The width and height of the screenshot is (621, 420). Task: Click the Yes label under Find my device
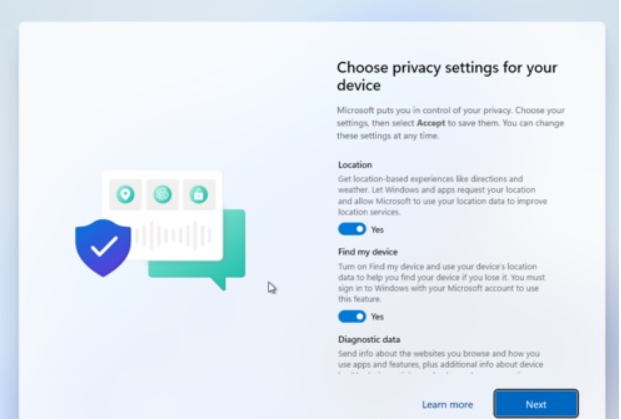click(377, 316)
